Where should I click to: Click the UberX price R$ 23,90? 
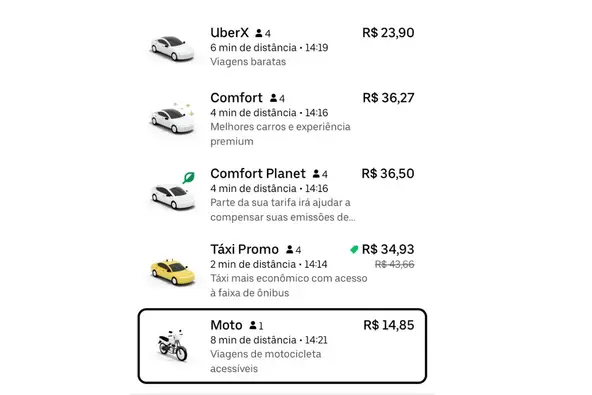click(388, 33)
